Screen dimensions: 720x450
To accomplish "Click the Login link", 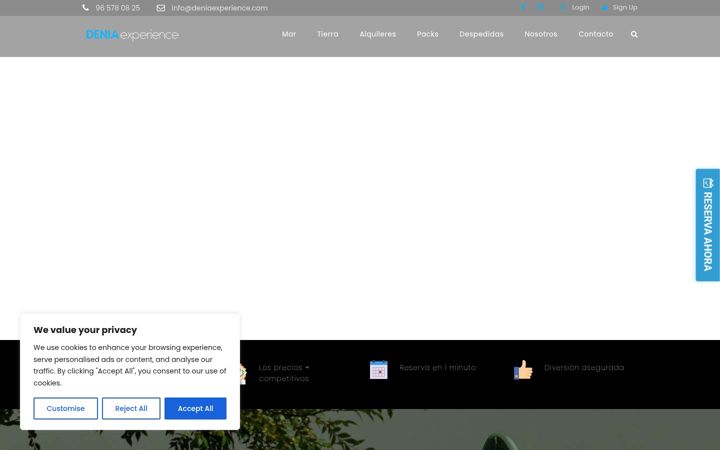I will (x=580, y=7).
